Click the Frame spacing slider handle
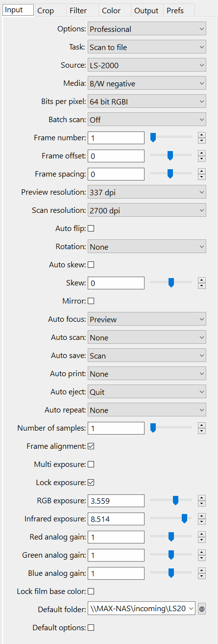The width and height of the screenshot is (218, 644). [x=170, y=174]
